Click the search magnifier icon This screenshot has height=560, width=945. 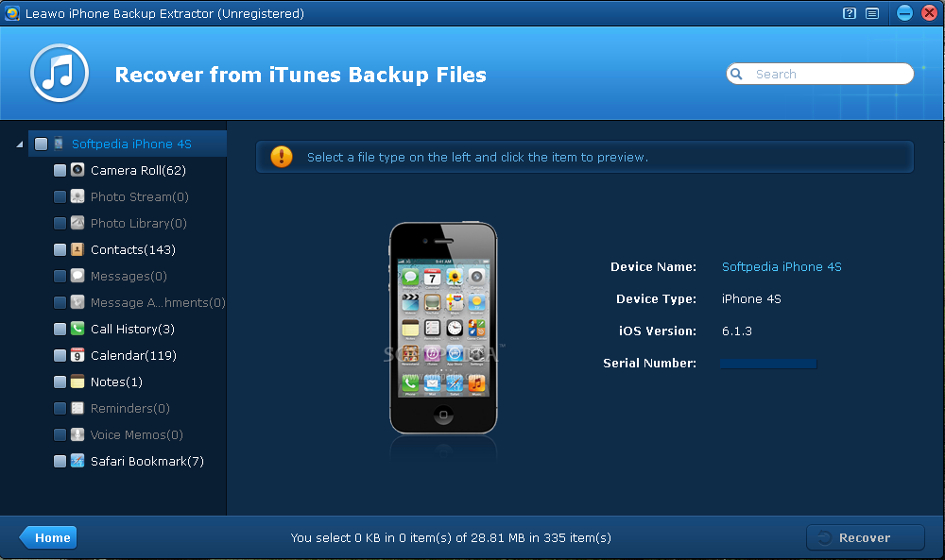(736, 74)
